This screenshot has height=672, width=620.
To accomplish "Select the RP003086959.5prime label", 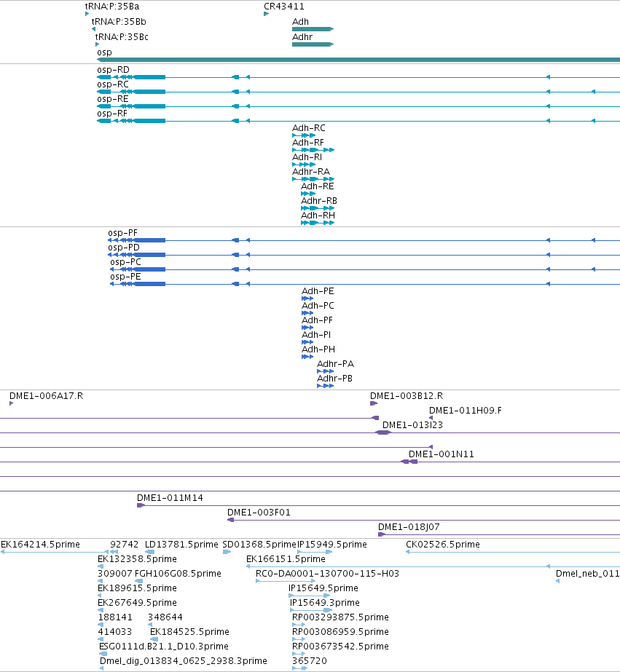I will click(x=340, y=632).
